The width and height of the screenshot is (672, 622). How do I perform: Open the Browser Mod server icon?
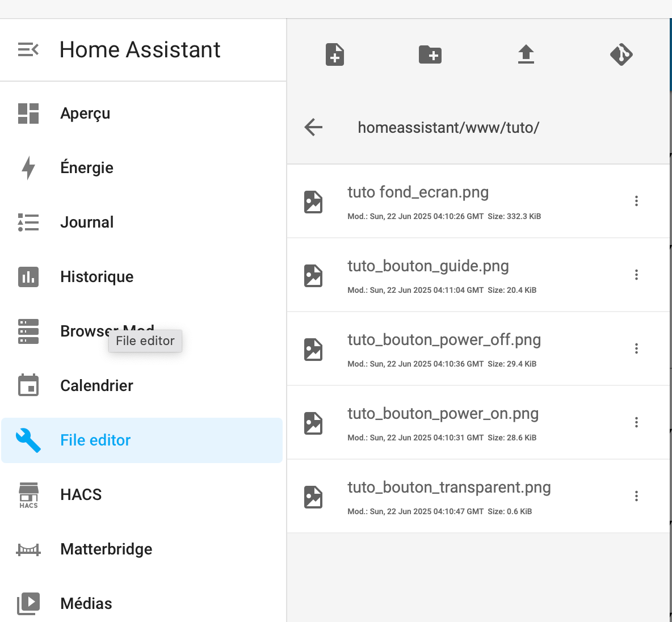click(x=28, y=331)
